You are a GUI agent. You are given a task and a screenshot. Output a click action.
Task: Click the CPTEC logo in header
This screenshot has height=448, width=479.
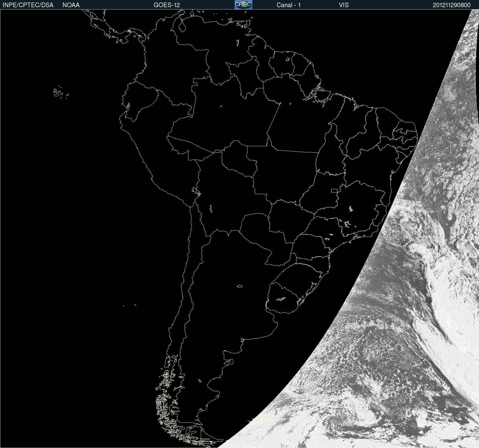point(243,5)
